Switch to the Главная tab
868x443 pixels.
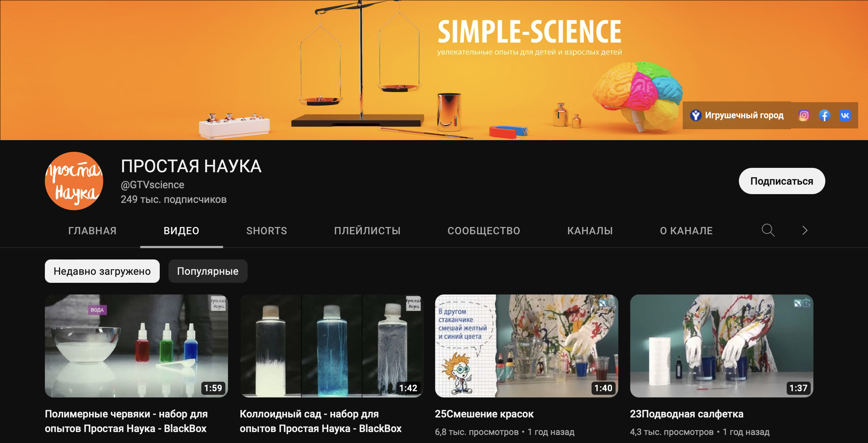coord(92,231)
